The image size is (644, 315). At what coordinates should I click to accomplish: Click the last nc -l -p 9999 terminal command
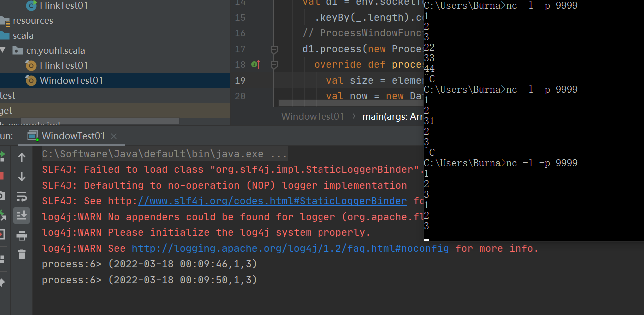tap(542, 163)
